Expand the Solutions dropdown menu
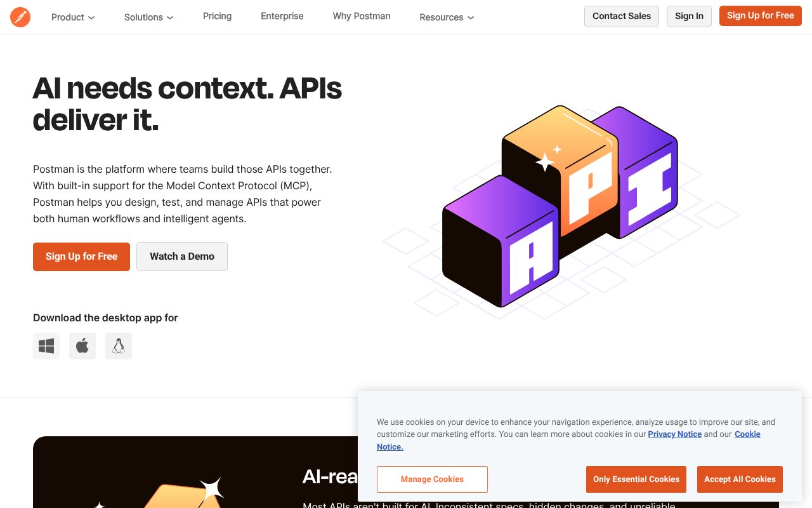The width and height of the screenshot is (812, 508). [148, 17]
